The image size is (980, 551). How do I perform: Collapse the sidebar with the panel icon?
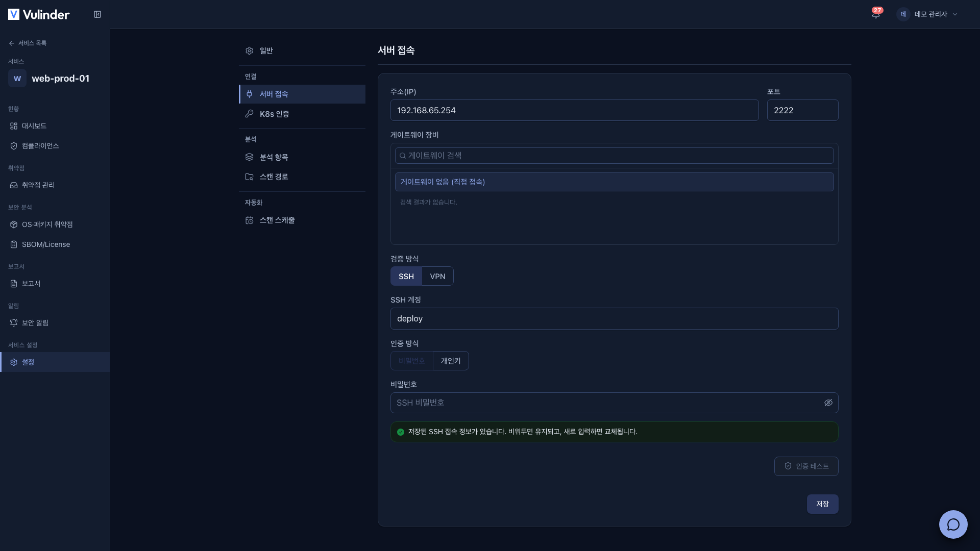tap(97, 14)
